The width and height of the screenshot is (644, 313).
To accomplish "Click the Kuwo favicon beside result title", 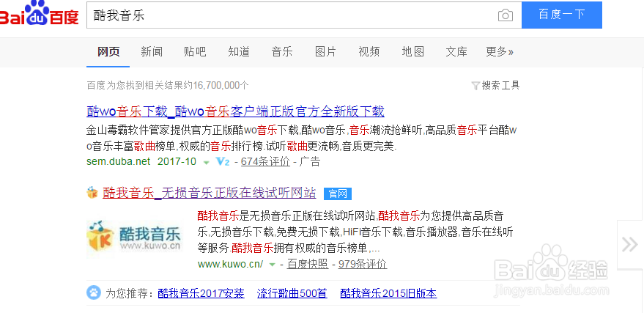I will pos(92,192).
